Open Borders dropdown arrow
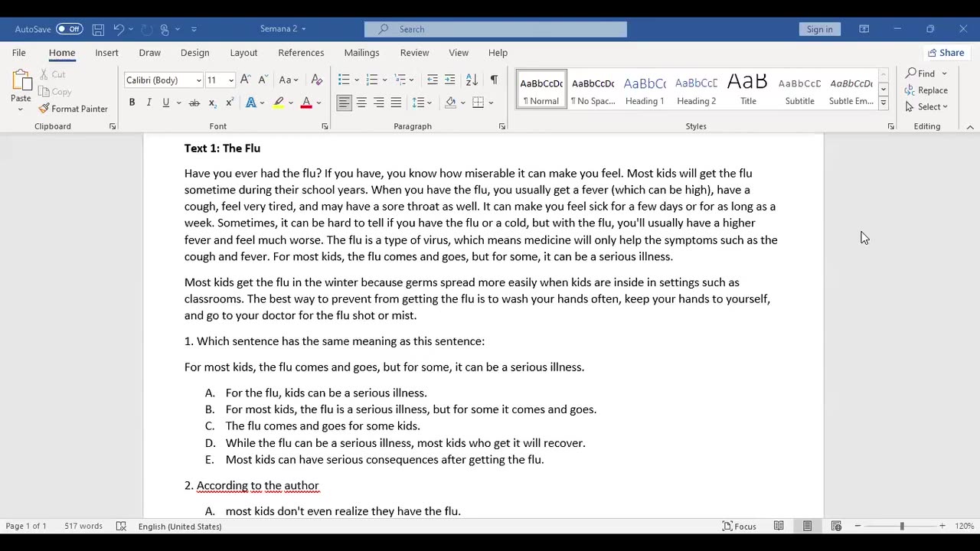The image size is (980, 551). coord(491,103)
